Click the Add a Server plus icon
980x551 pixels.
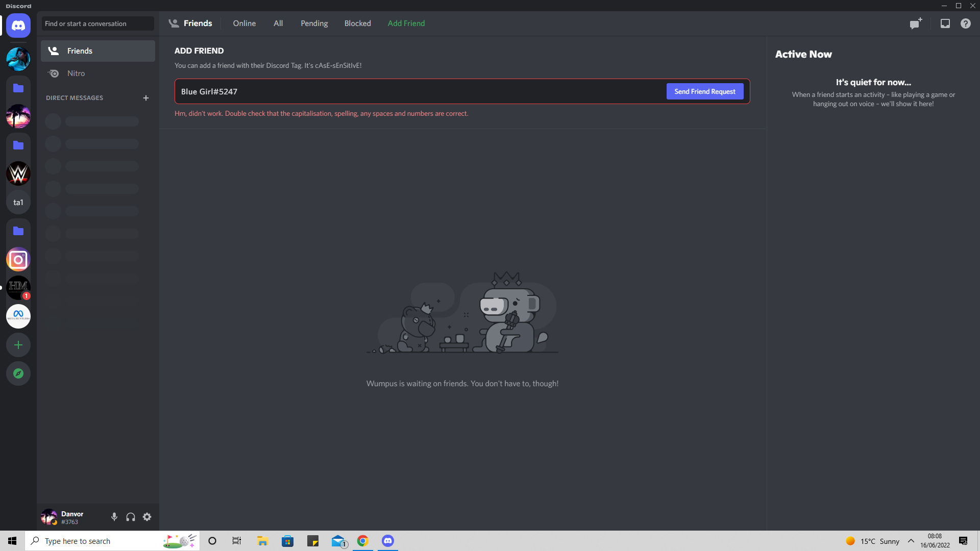tap(18, 345)
